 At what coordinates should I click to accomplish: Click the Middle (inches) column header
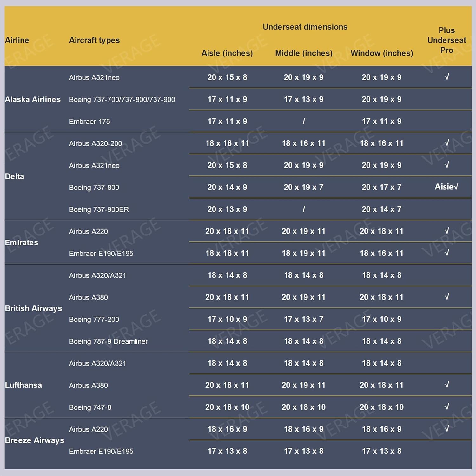pyautogui.click(x=304, y=53)
